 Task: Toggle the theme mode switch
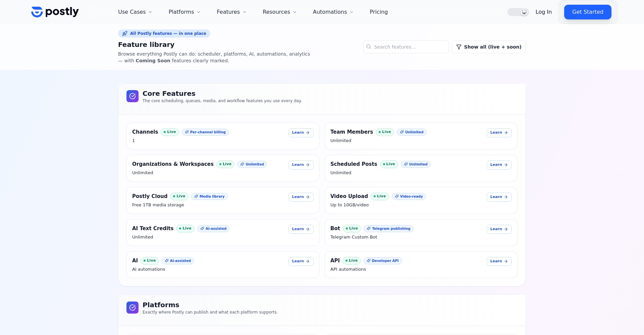(x=518, y=12)
